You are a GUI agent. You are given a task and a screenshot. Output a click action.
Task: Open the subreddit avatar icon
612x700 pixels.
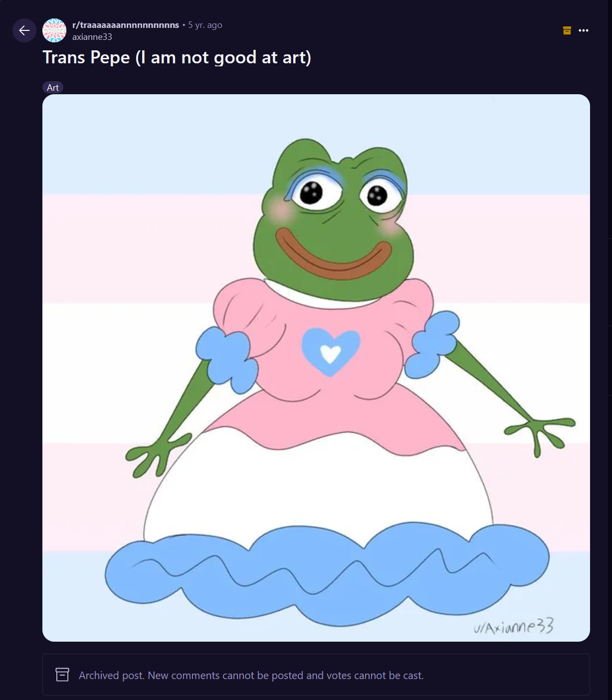click(x=54, y=30)
